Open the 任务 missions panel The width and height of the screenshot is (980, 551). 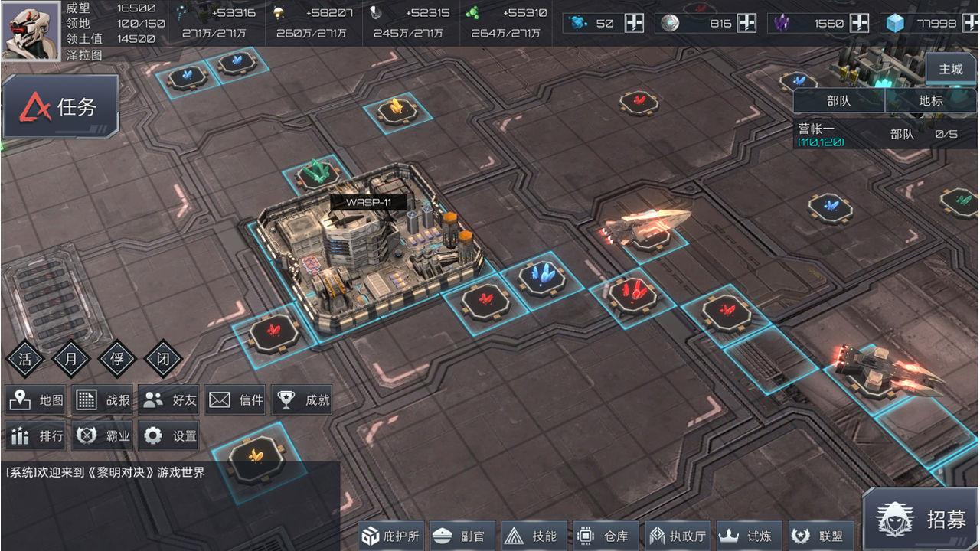pyautogui.click(x=61, y=106)
